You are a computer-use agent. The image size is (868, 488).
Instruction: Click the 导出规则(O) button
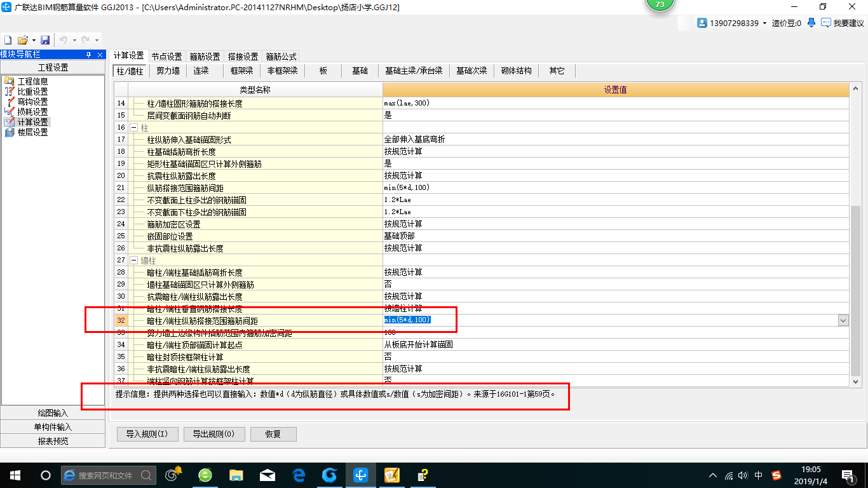[x=213, y=434]
